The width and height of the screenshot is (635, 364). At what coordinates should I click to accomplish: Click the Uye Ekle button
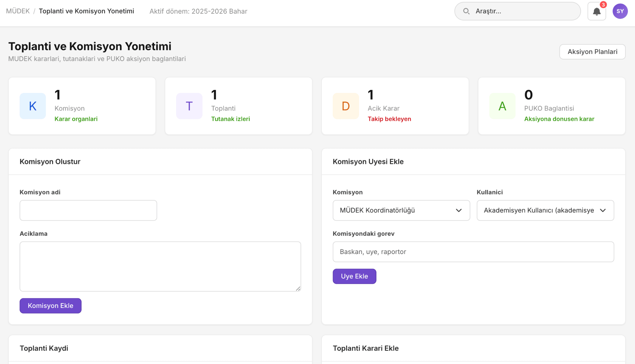point(354,276)
